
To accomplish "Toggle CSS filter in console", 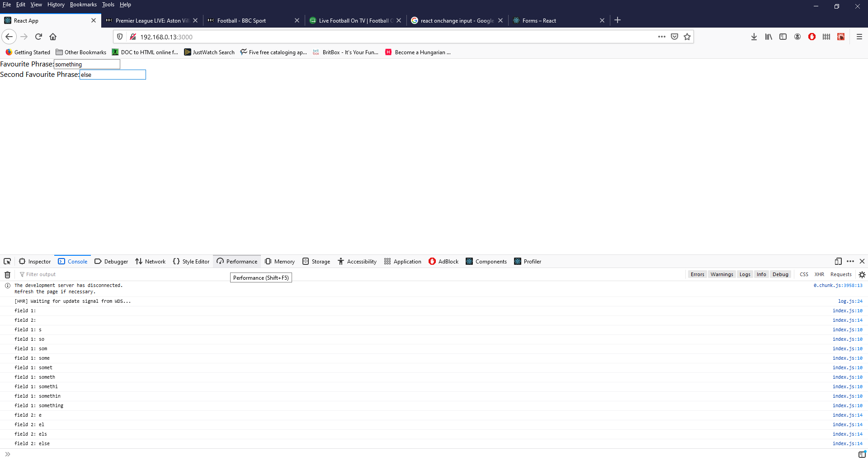I will point(804,274).
